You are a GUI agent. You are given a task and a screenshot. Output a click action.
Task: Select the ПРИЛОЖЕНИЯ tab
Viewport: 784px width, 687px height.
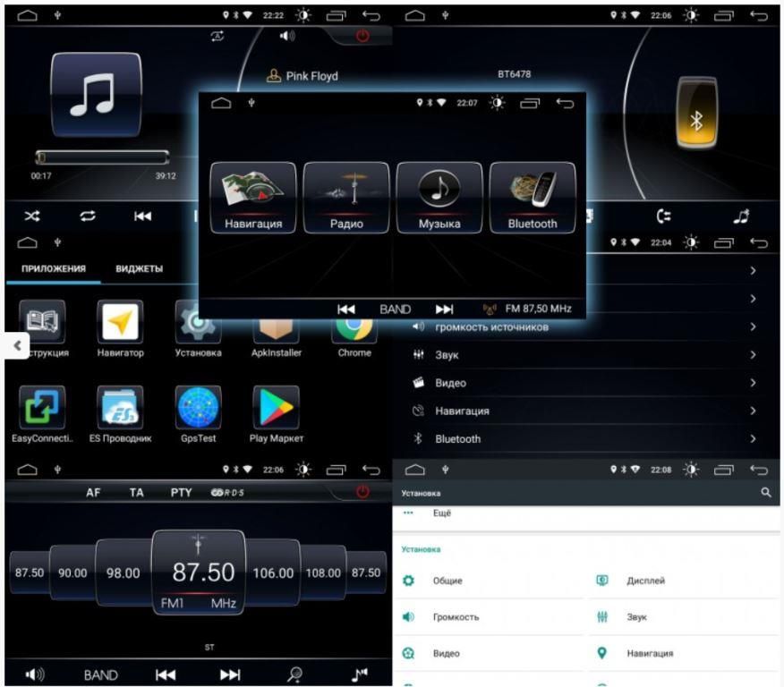tap(54, 268)
